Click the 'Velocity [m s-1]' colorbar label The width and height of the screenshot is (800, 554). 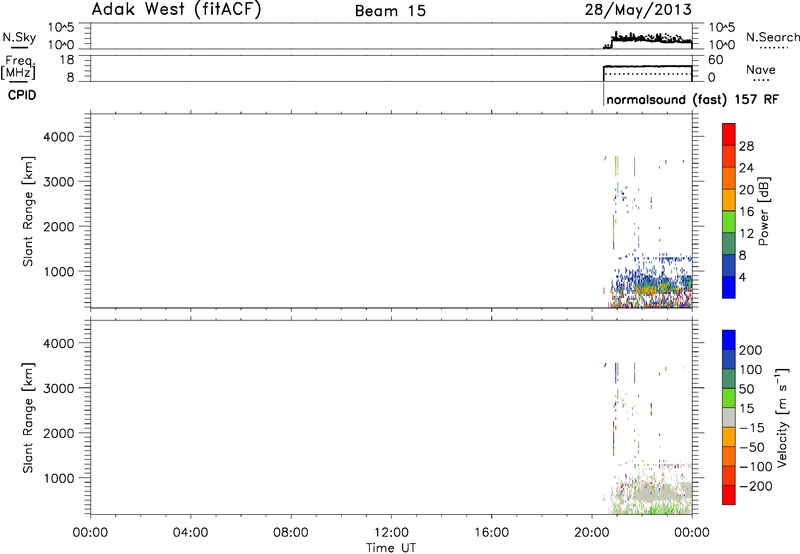coord(782,417)
